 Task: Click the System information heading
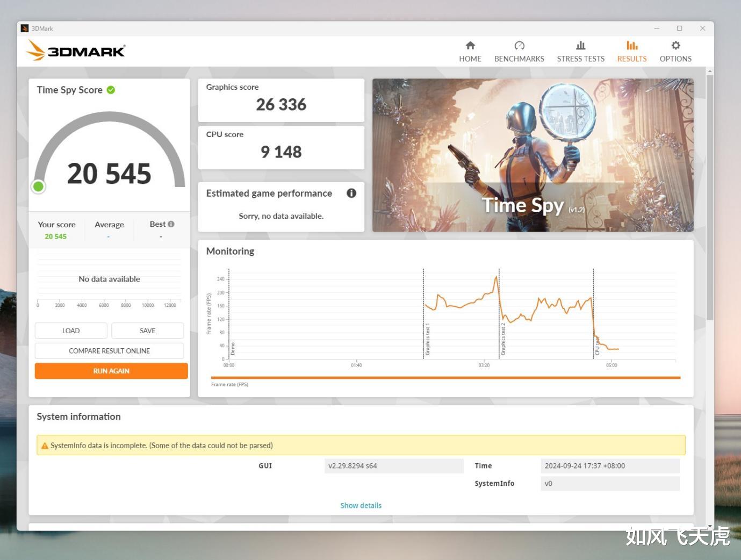click(78, 417)
